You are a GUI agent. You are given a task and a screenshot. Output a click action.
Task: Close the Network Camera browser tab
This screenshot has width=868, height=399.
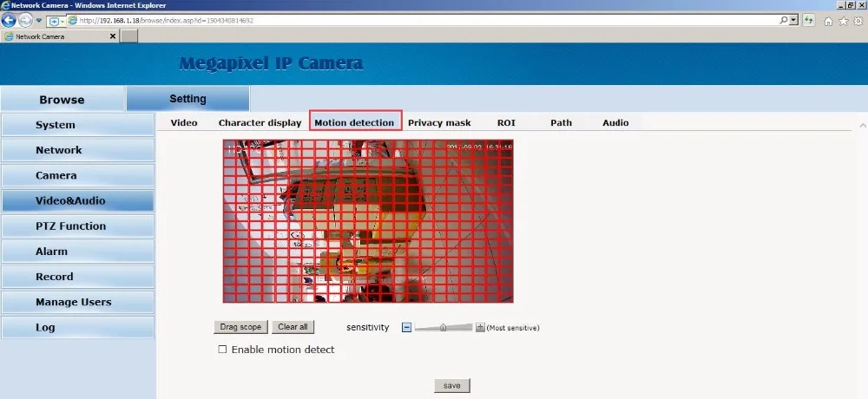click(113, 36)
